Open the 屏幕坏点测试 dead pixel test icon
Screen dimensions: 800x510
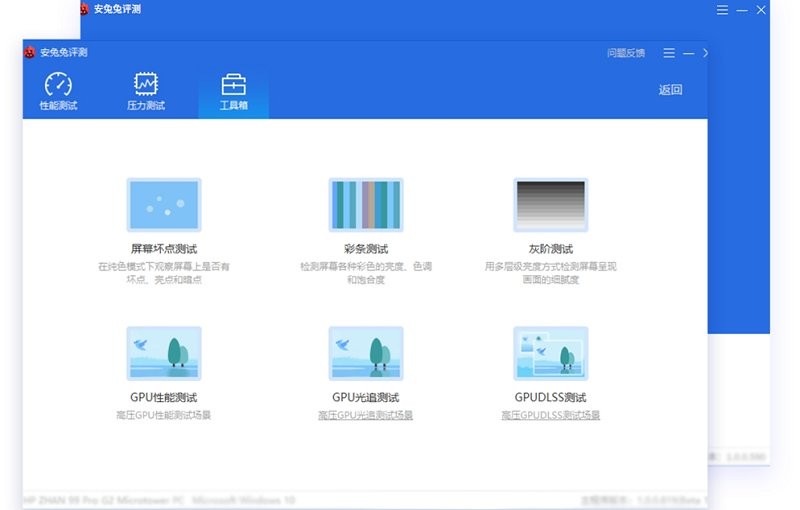pos(163,205)
